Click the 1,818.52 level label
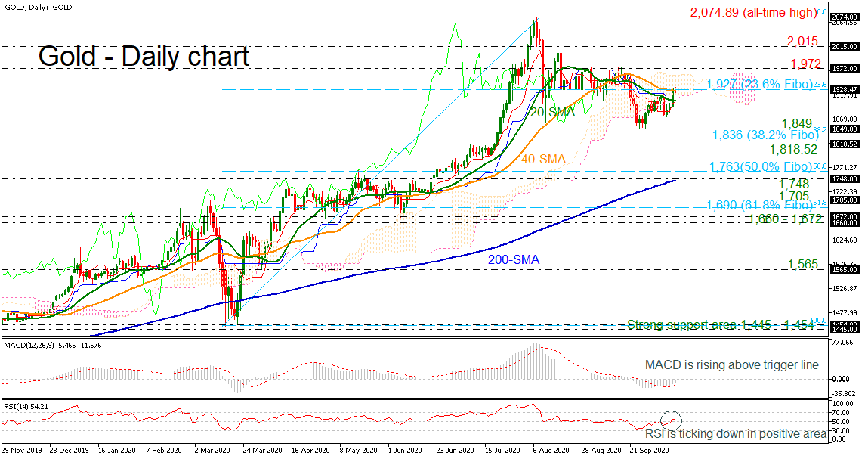 794,150
